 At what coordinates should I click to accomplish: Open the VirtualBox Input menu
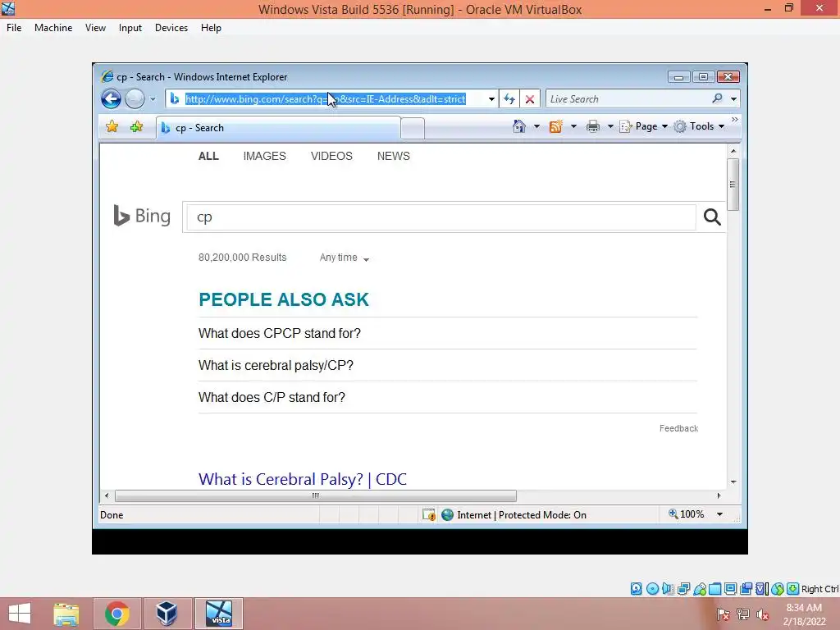click(130, 28)
